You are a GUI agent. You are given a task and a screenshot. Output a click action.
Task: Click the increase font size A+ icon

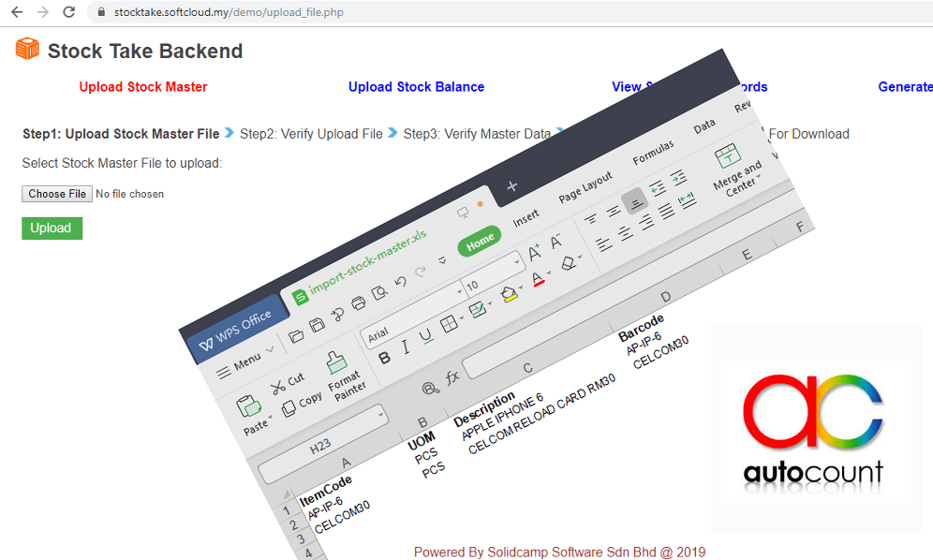click(x=534, y=252)
